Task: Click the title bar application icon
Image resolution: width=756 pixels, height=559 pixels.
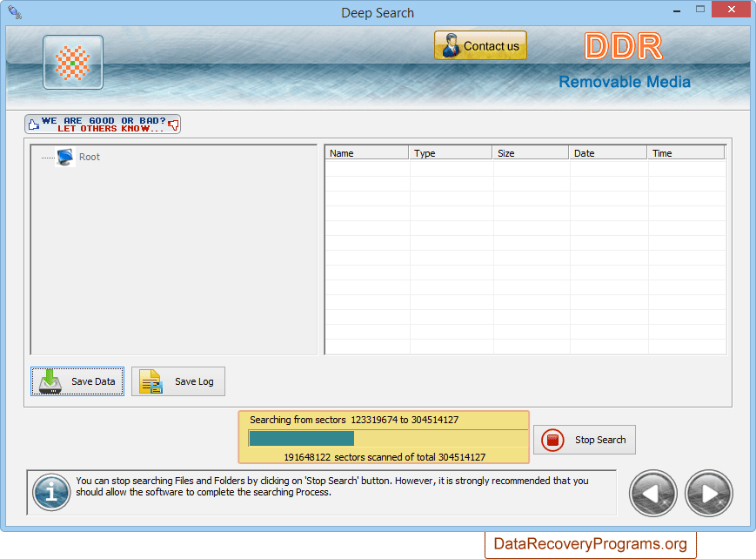Action: coord(15,12)
